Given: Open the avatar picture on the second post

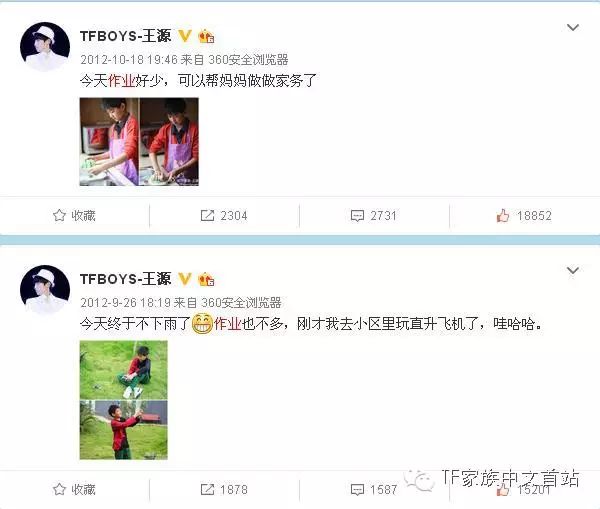Looking at the screenshot, I should pos(45,290).
